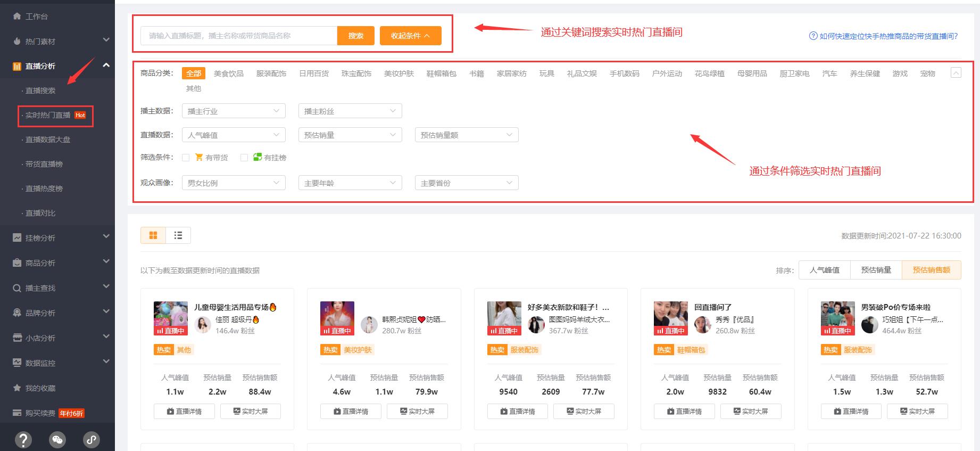Switch to grid card view icon

[x=153, y=235]
